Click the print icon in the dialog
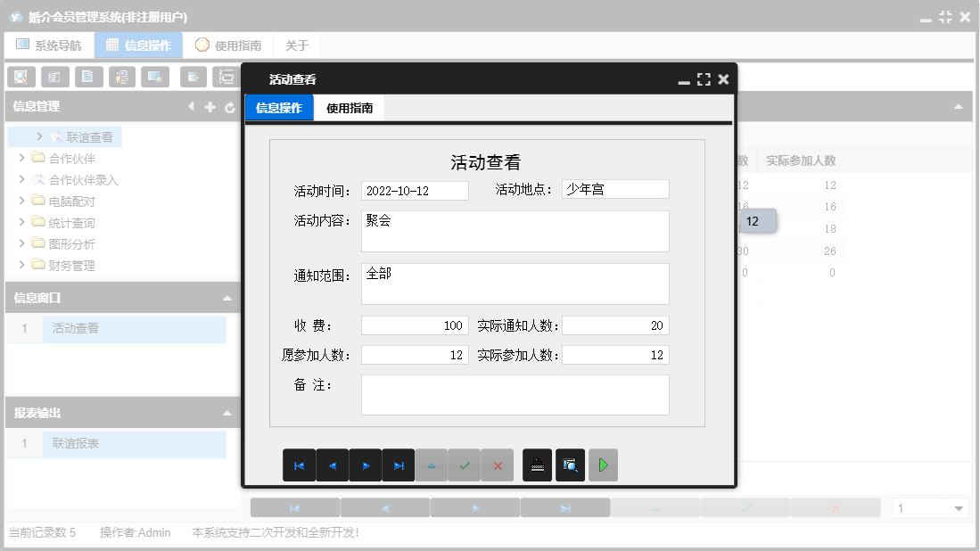The height and width of the screenshot is (551, 980). click(537, 465)
